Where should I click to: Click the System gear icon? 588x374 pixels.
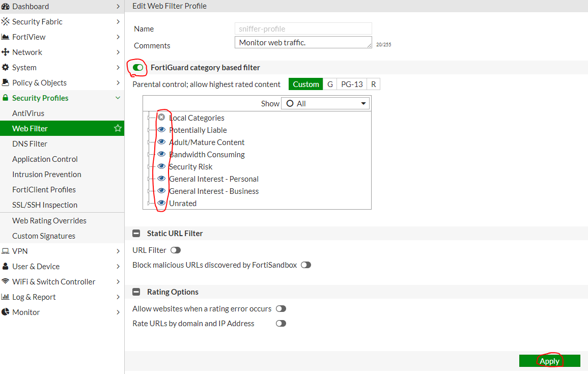(x=6, y=68)
